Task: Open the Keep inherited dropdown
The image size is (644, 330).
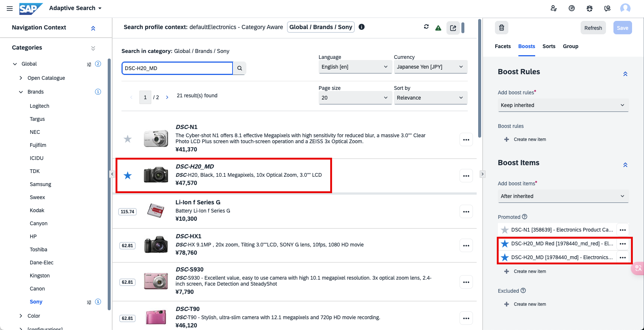Action: coord(563,105)
